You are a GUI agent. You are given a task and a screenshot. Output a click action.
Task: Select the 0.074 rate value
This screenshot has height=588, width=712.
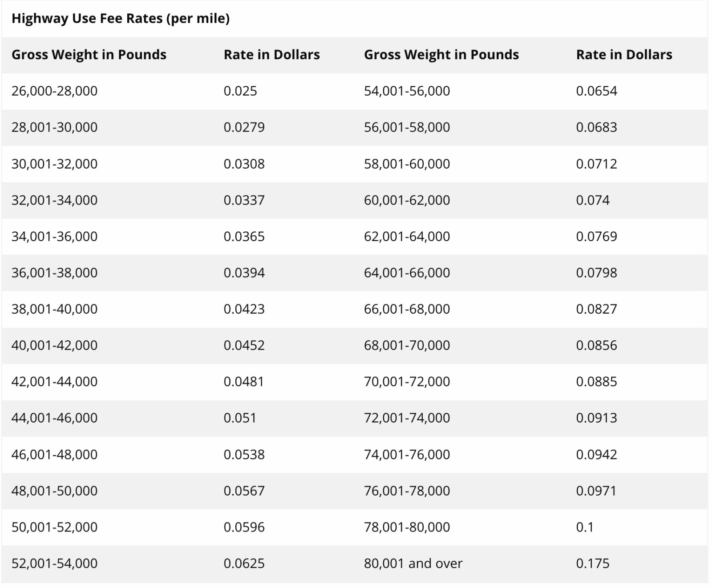pos(593,200)
